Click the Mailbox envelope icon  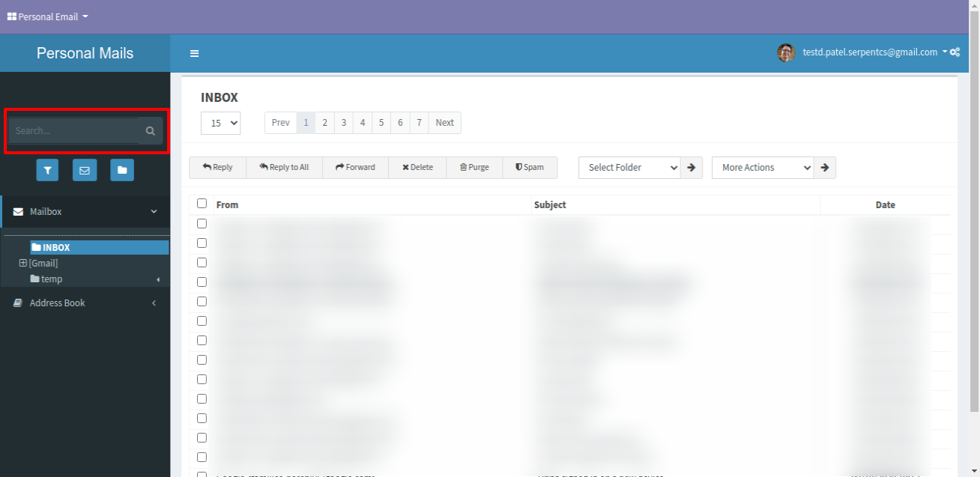(18, 211)
